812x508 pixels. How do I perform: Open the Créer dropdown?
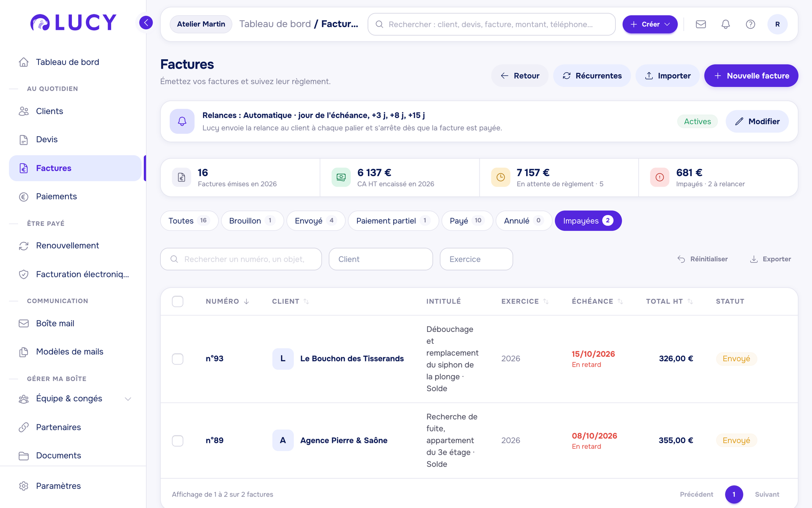pyautogui.click(x=650, y=24)
